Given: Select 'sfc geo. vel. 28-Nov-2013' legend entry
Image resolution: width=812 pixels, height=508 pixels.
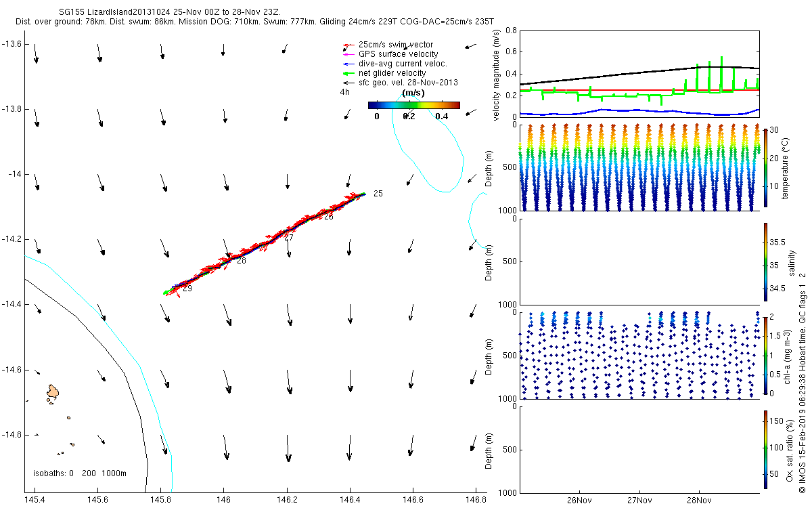Looking at the screenshot, I should pyautogui.click(x=408, y=83).
